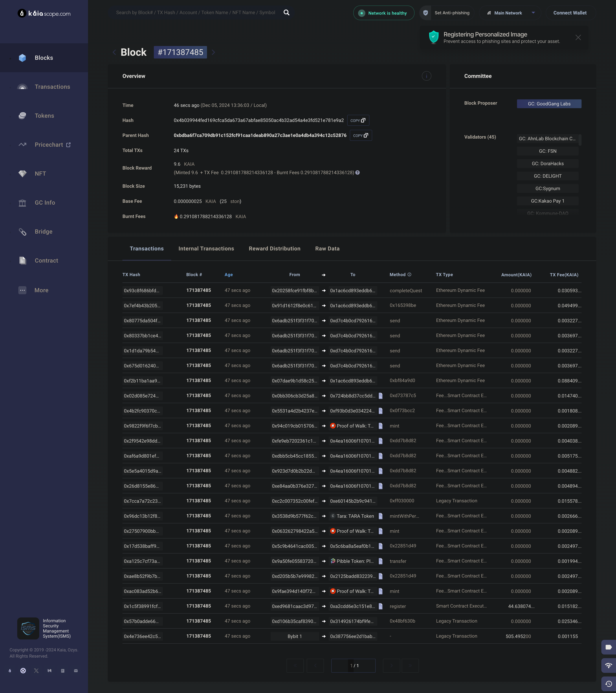616x693 pixels.
Task: Open email footer icon
Action: [76, 671]
